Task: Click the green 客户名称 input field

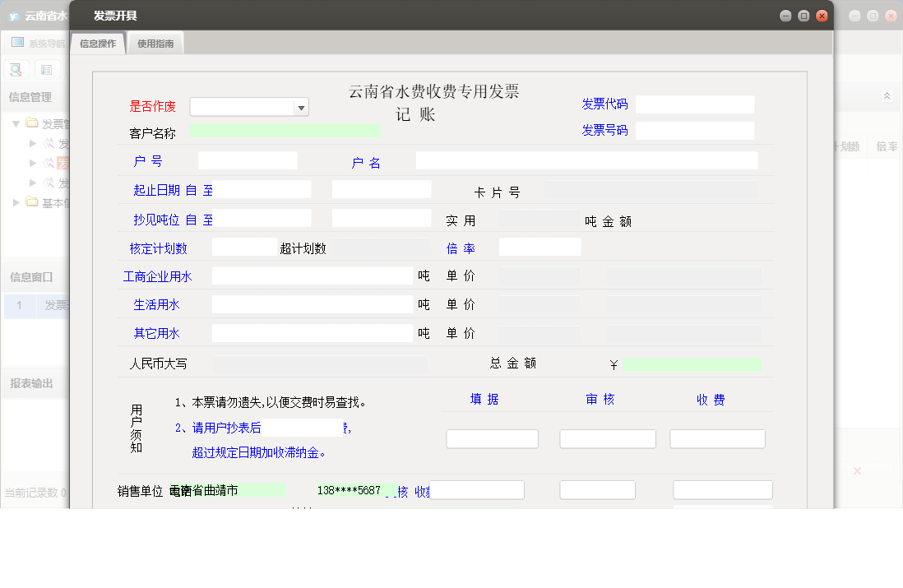Action: click(284, 130)
